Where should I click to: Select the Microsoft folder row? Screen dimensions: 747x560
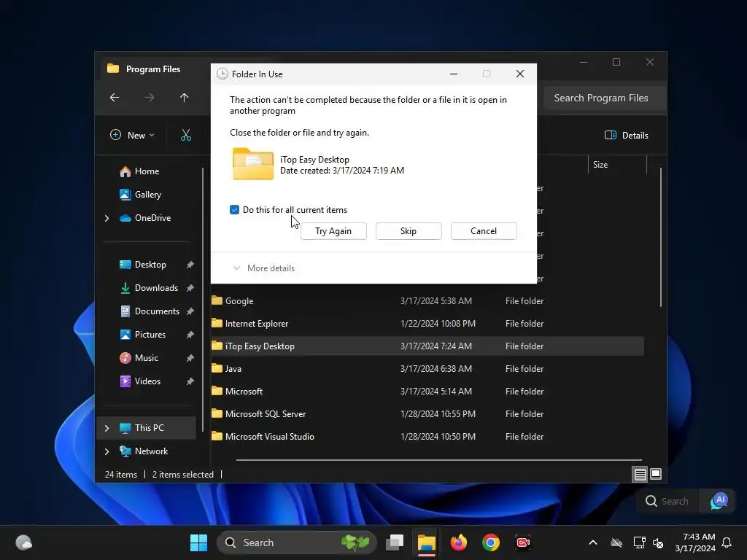coord(427,392)
